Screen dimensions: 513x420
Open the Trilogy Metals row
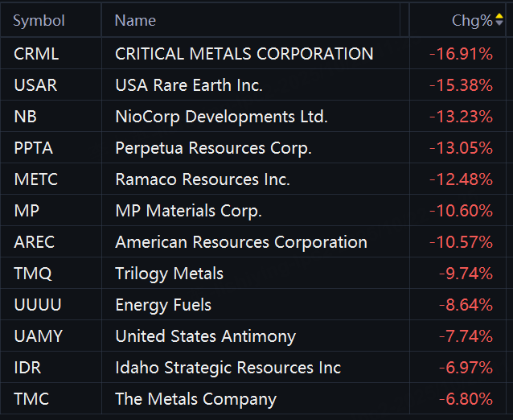(169, 274)
